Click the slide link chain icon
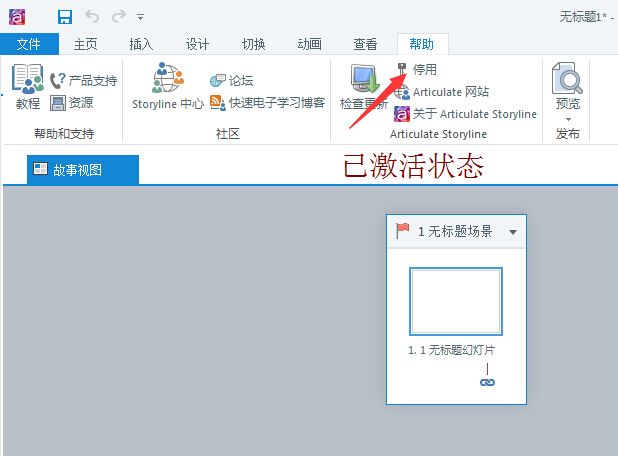Image resolution: width=618 pixels, height=456 pixels. pyautogui.click(x=488, y=382)
